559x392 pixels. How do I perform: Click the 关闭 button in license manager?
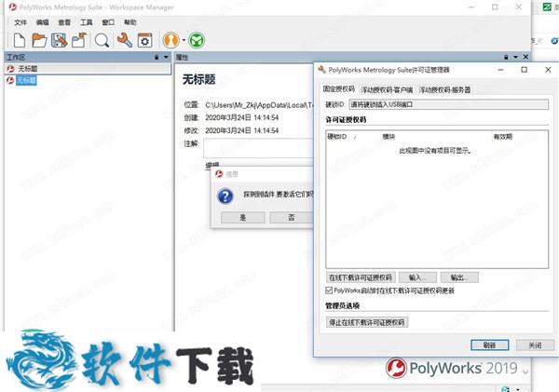[x=535, y=345]
